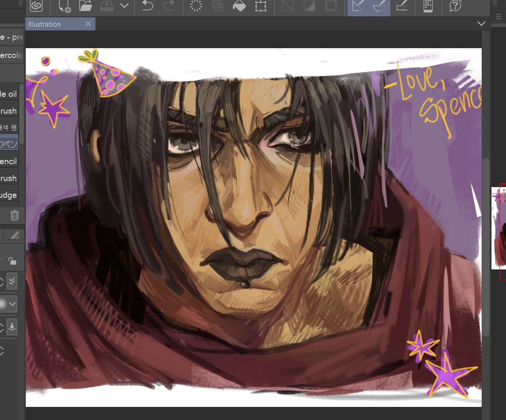
Task: Close the Illustration tab
Action: coord(88,24)
